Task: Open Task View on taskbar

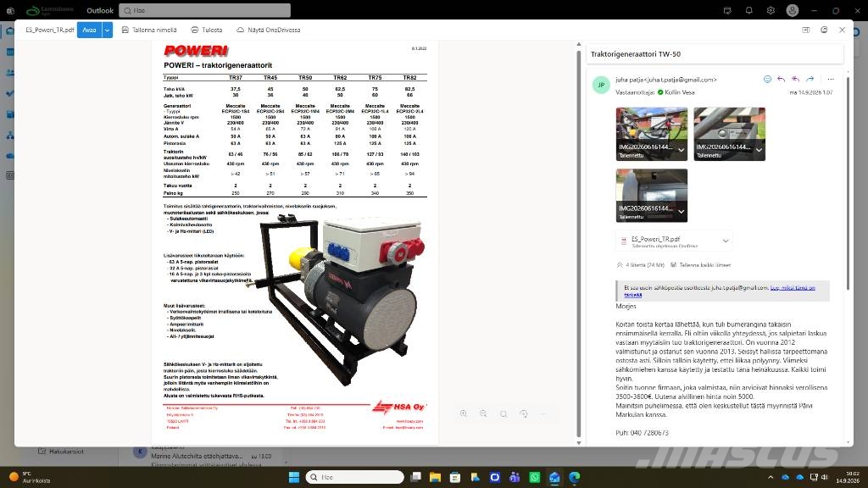Action: tap(415, 477)
